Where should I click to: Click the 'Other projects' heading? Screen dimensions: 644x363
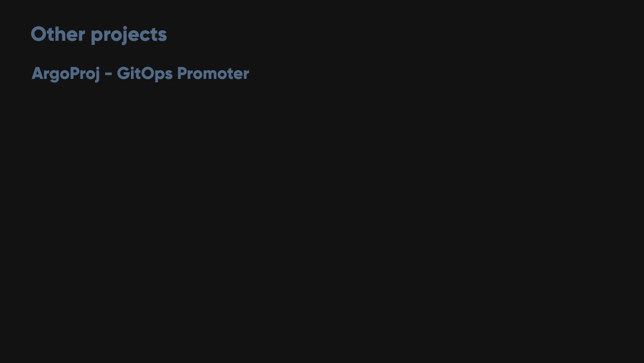point(99,34)
